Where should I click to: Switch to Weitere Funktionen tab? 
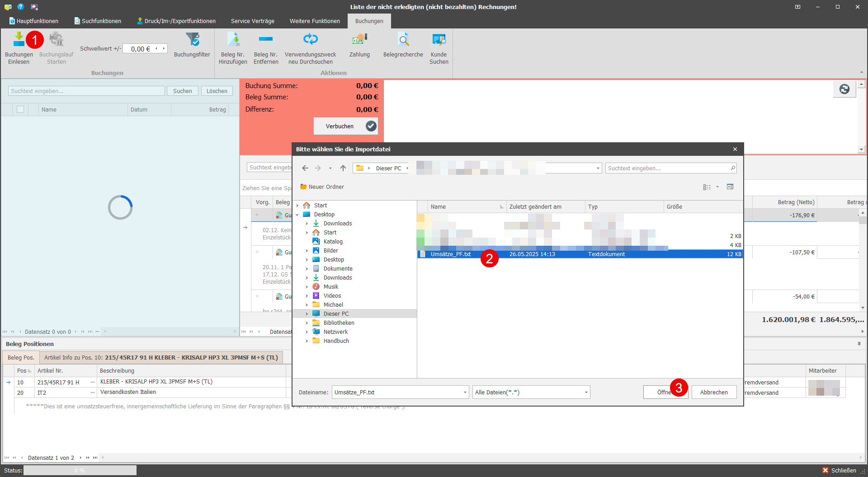pos(315,21)
